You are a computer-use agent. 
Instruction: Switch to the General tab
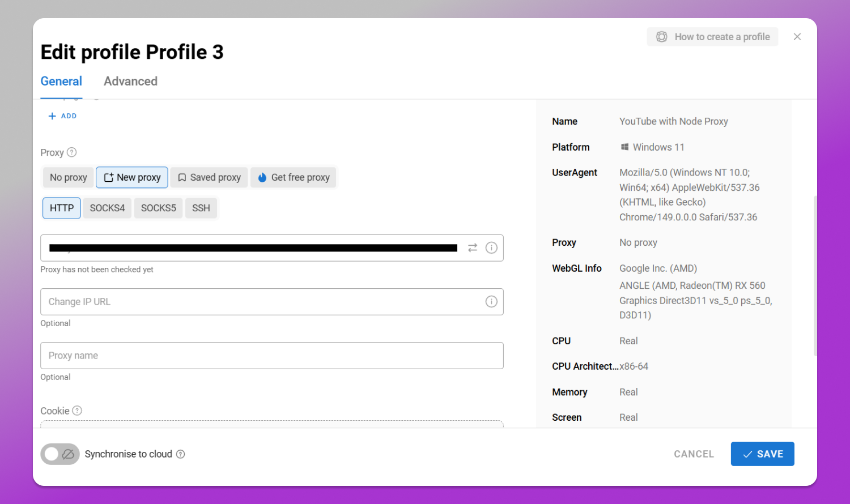61,82
